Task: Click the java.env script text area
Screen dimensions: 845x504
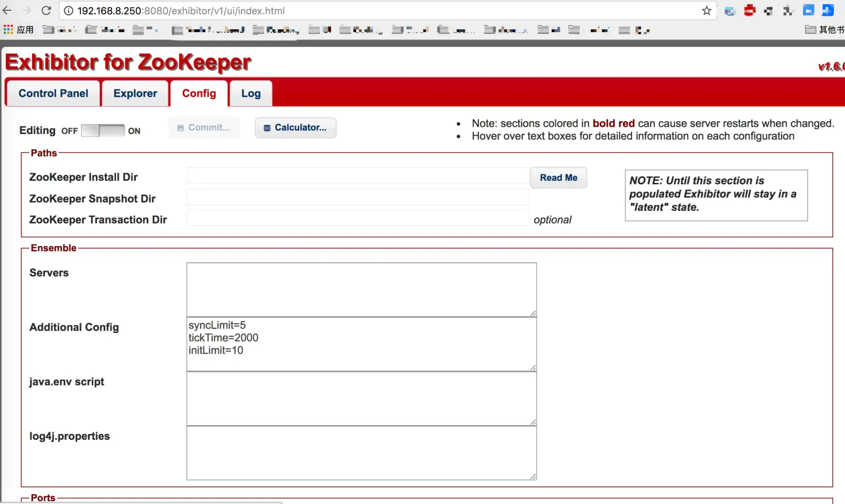Action: (361, 399)
